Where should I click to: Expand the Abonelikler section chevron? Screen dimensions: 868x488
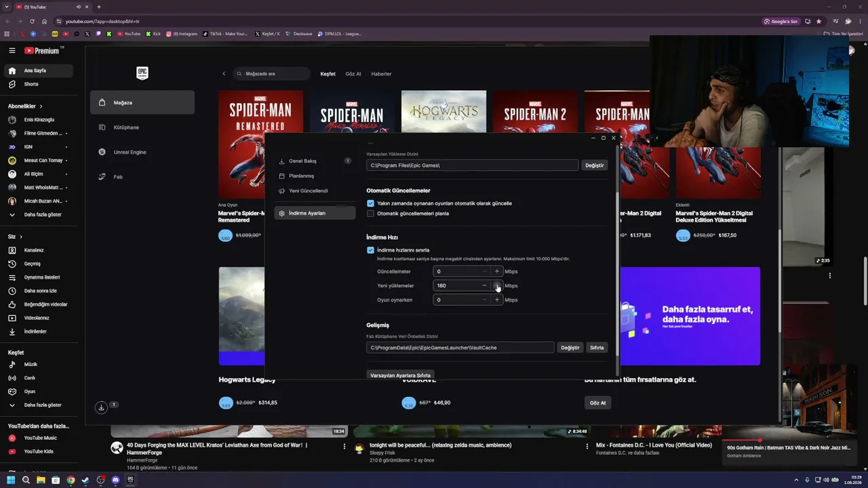(41, 106)
